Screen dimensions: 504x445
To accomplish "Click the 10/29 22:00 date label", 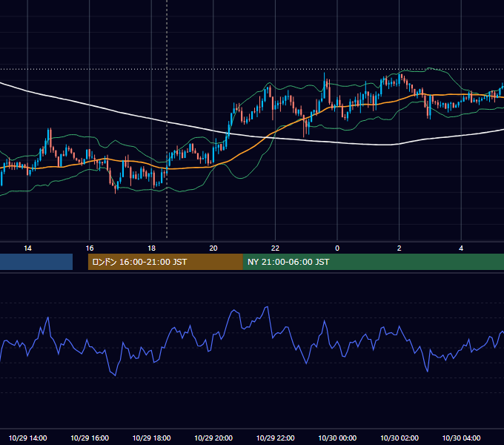I will click(275, 438).
